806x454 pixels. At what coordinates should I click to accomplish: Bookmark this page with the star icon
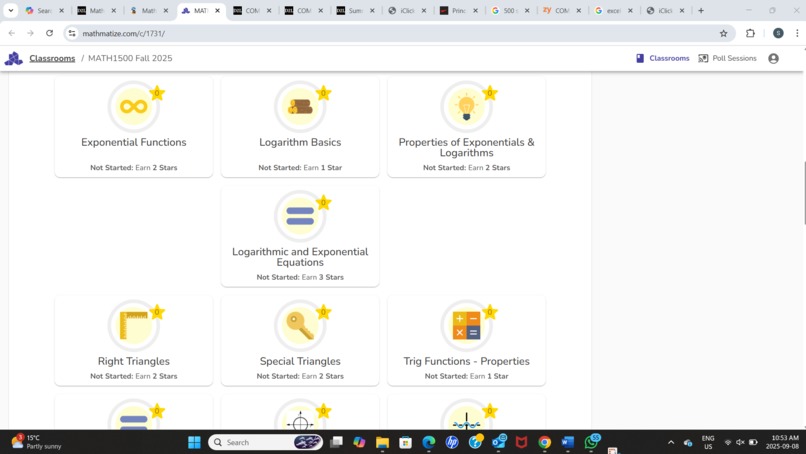point(723,33)
